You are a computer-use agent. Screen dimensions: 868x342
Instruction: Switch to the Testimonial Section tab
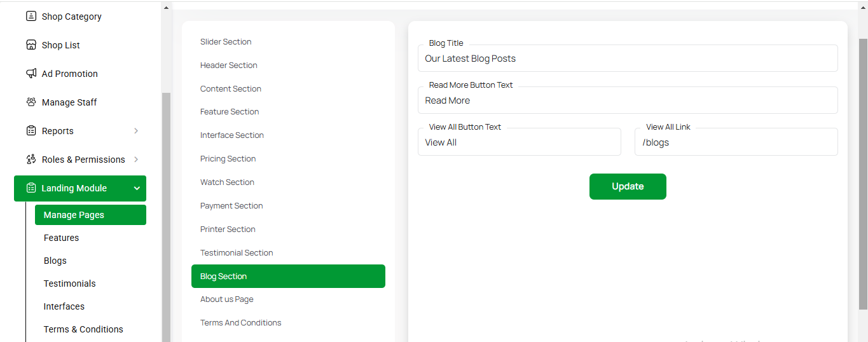237,253
